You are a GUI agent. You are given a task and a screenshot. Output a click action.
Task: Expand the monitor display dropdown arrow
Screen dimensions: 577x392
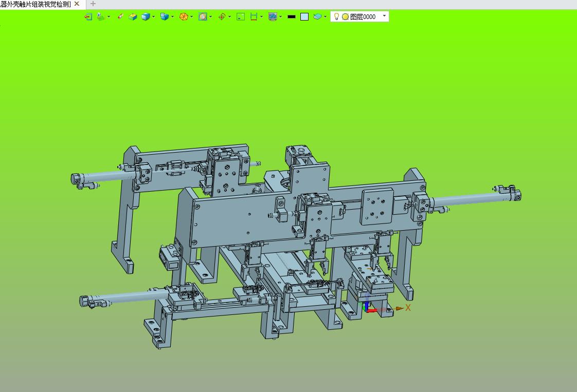[x=280, y=16]
